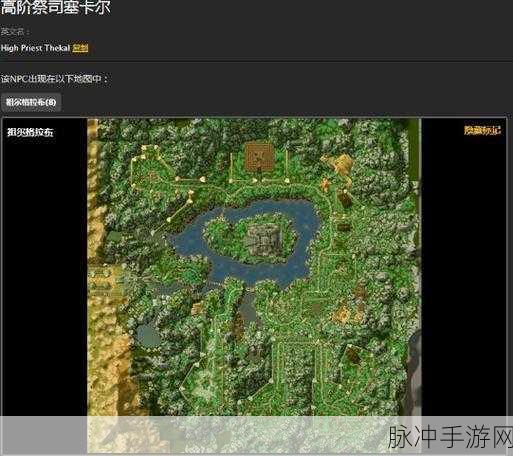Image resolution: width=513 pixels, height=456 pixels.
Task: Click the 高阶祭司塞卡尔 page heading
Action: click(x=55, y=7)
